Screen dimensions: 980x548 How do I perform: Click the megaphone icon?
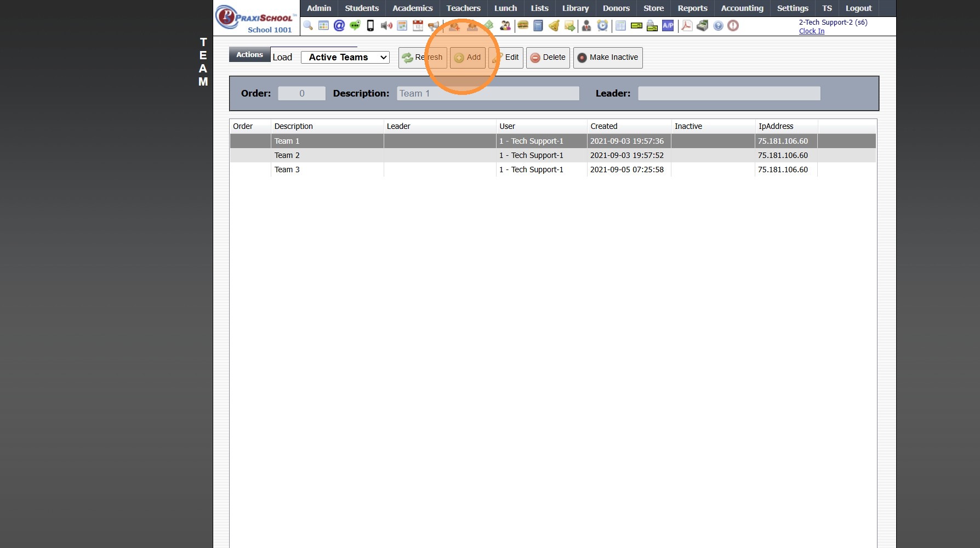pyautogui.click(x=434, y=26)
